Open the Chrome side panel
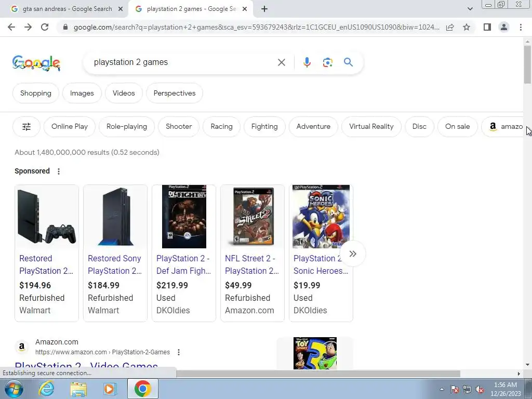Image resolution: width=532 pixels, height=399 pixels. tap(487, 27)
